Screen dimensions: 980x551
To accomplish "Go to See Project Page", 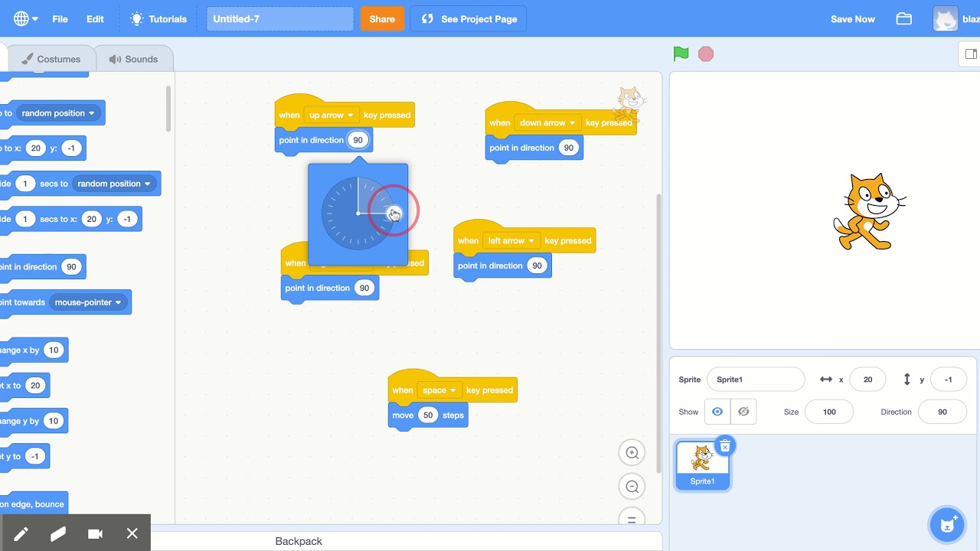I will [x=469, y=19].
